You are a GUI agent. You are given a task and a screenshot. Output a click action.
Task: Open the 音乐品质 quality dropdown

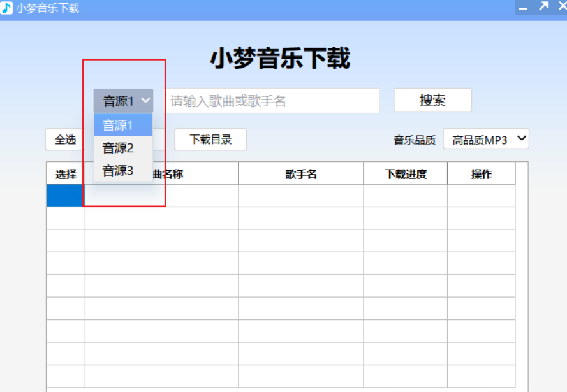pos(520,139)
